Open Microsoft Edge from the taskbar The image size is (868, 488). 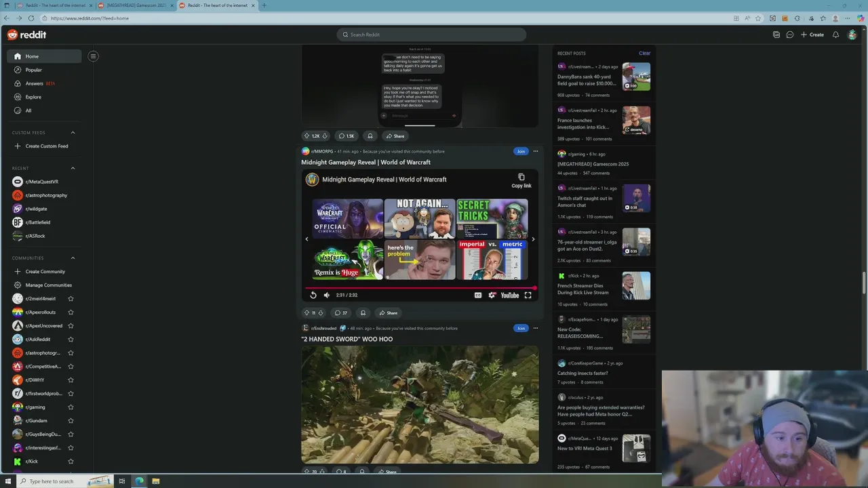(139, 481)
